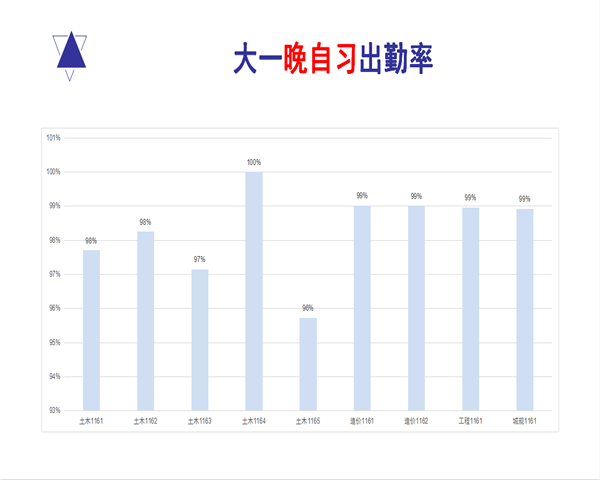The width and height of the screenshot is (600, 480).
Task: Select the 造价1162 bar
Action: pos(416,308)
